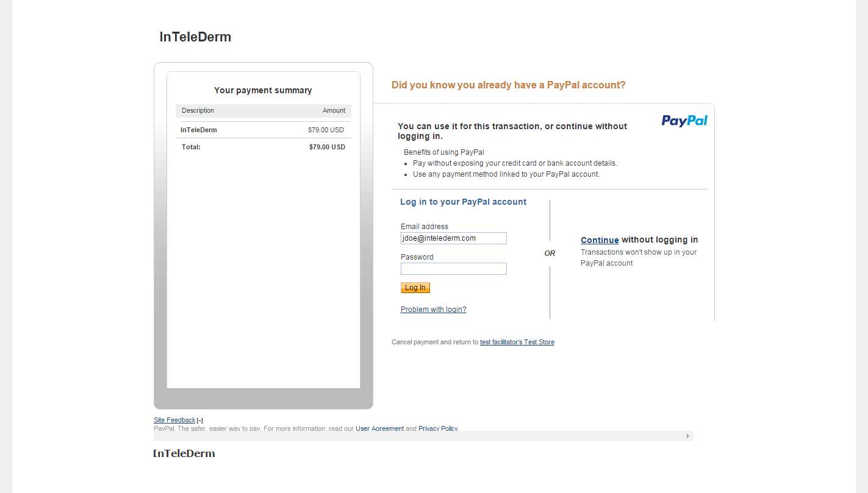Click the InTeleDerm header title
Image resolution: width=868 pixels, height=493 pixels.
pyautogui.click(x=195, y=37)
